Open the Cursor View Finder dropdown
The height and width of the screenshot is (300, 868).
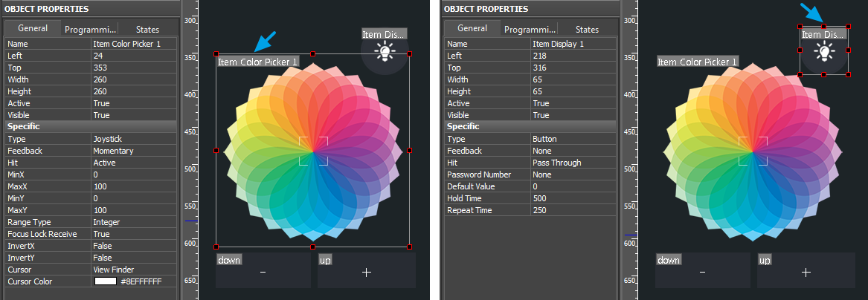pyautogui.click(x=134, y=270)
